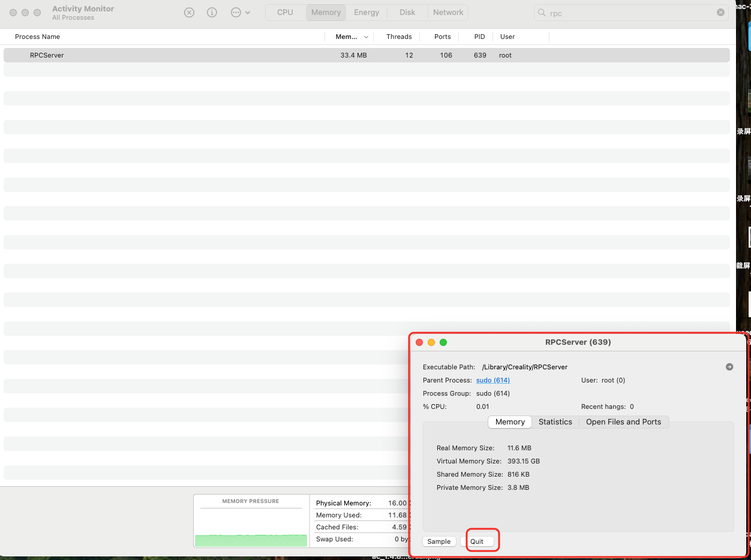Click the process info icon

(212, 13)
